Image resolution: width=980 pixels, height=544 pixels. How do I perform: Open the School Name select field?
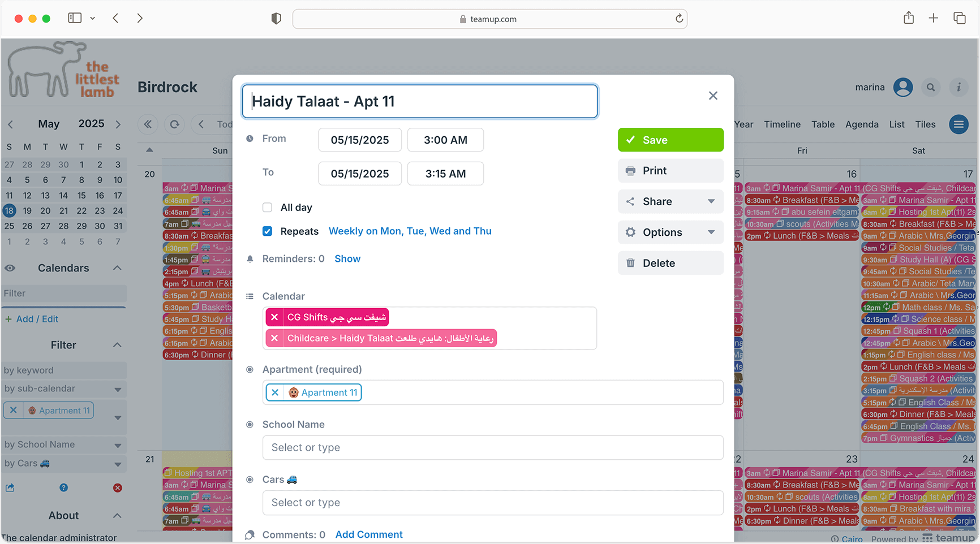click(493, 447)
